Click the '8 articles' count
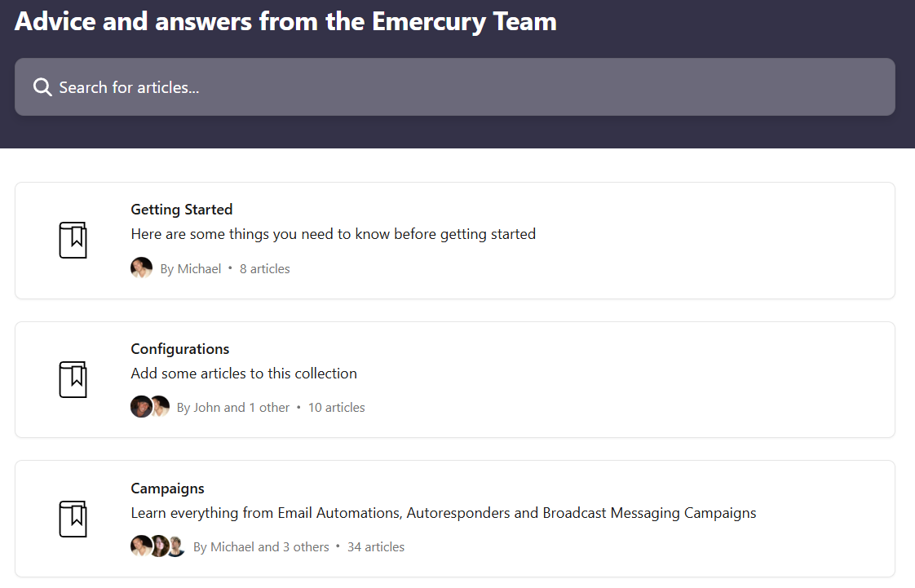The image size is (915, 588). point(265,269)
